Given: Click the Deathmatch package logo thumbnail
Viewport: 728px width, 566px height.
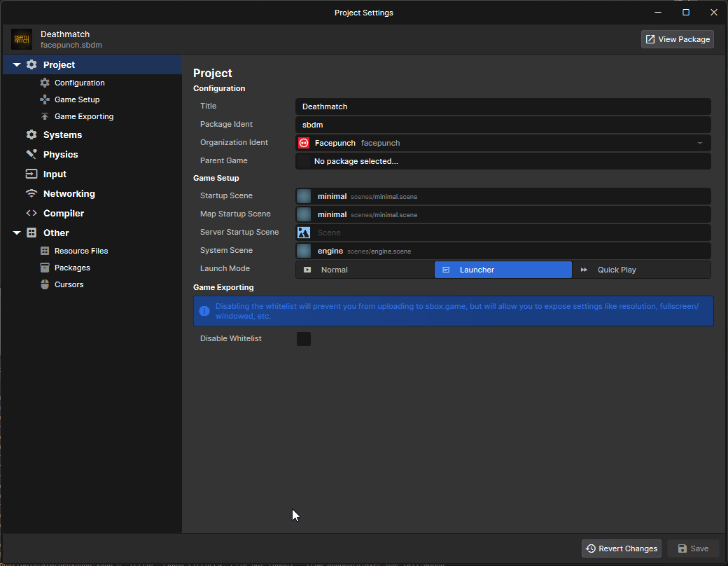Looking at the screenshot, I should [22, 39].
